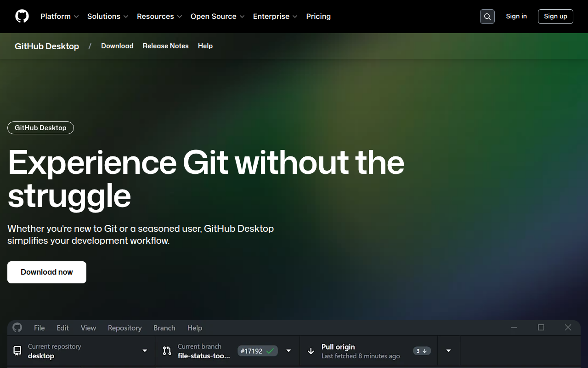
Task: Expand the Open Source menu
Action: 218,16
